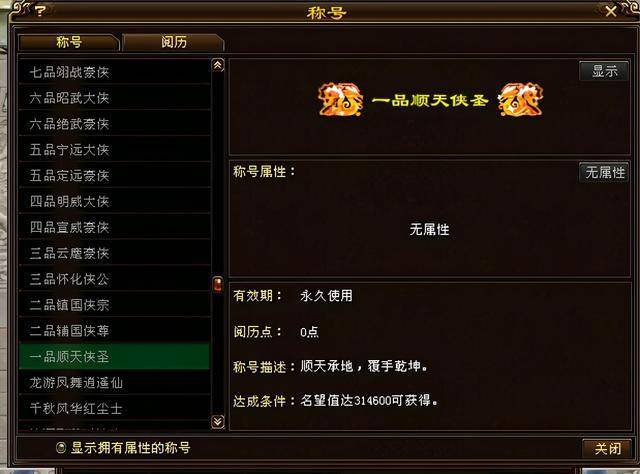
Task: Click the 无属性 button
Action: point(604,172)
